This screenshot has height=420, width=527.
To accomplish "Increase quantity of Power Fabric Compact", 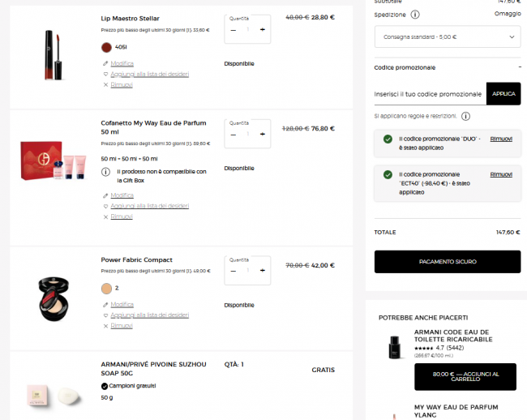I will tap(263, 271).
